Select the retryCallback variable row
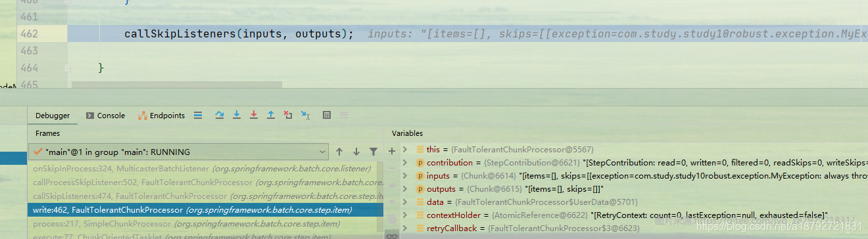This screenshot has height=239, width=868. tap(634, 228)
